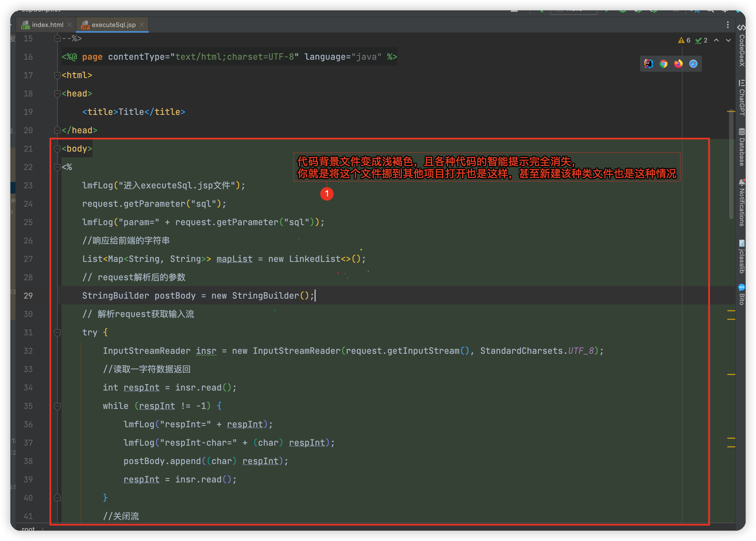Click comment '// request解析后的参数' on line 28
Screen dimensions: 756x541
tap(134, 277)
